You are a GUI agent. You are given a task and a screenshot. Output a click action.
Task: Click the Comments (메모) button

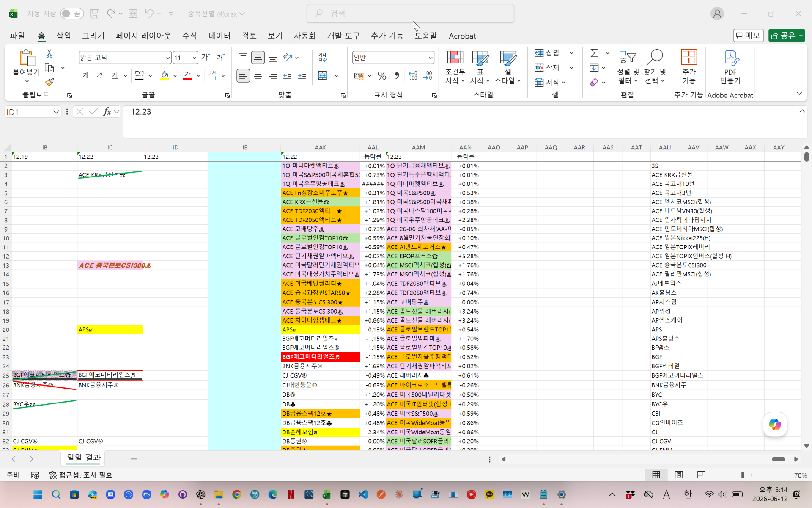748,36
